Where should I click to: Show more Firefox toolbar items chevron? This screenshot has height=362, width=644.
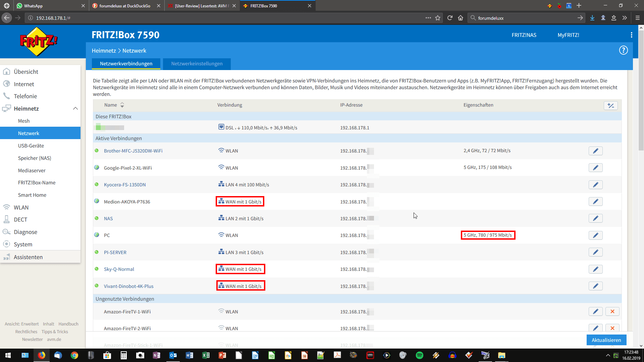(625, 18)
